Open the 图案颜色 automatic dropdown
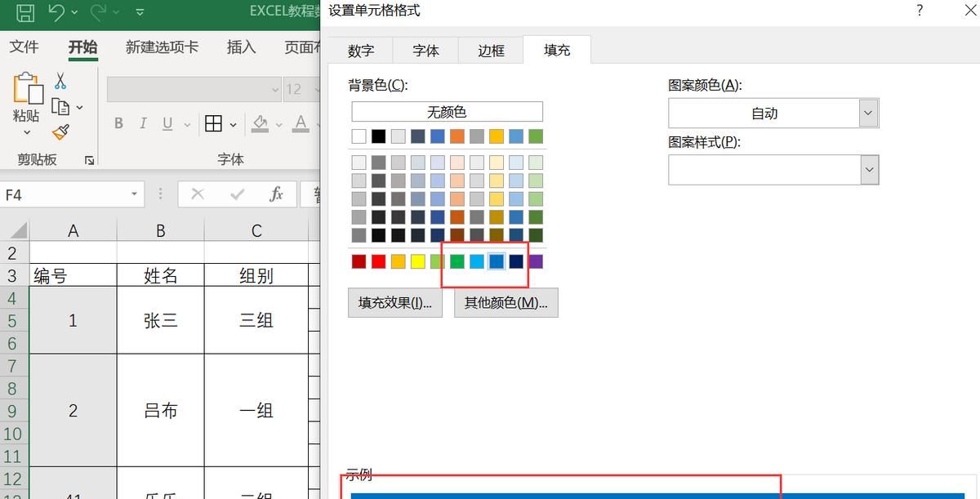Screen dimensions: 980x499 [868, 113]
